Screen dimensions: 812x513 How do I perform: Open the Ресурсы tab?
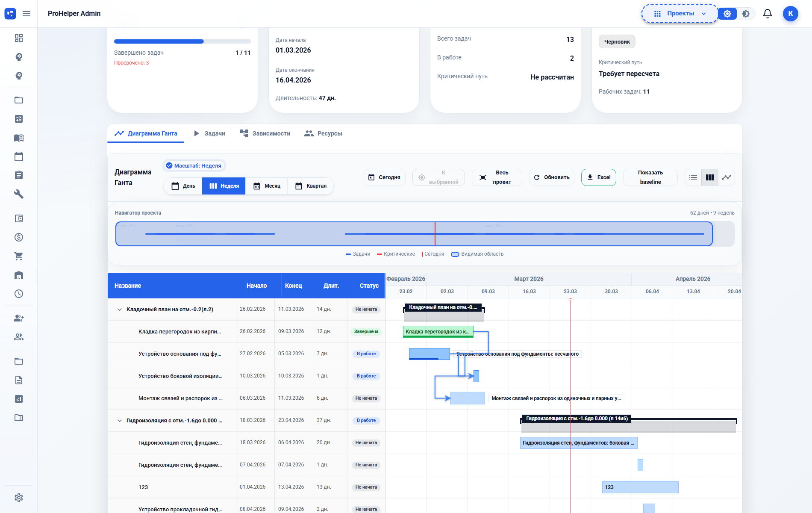[x=323, y=133]
